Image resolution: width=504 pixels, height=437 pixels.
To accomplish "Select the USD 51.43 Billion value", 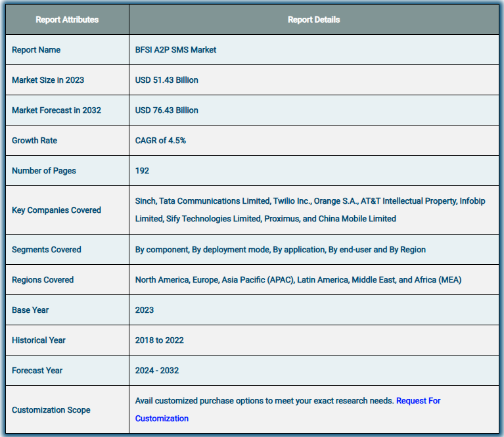I will click(166, 80).
